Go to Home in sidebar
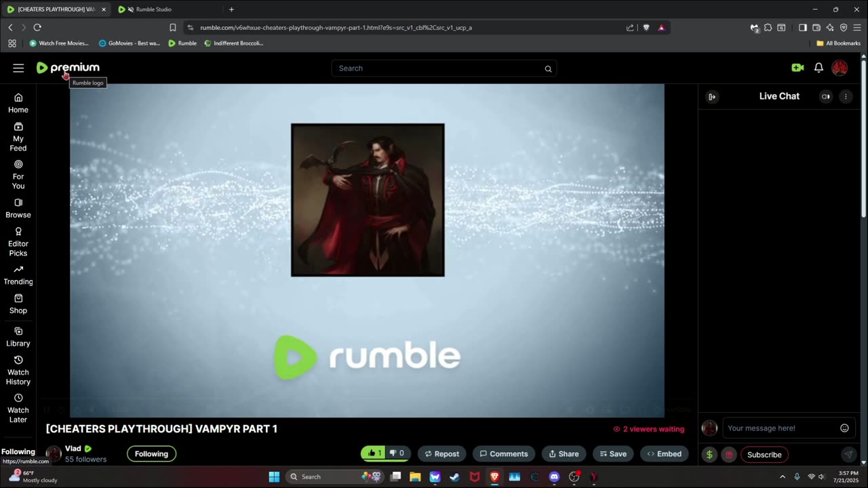 pyautogui.click(x=18, y=103)
